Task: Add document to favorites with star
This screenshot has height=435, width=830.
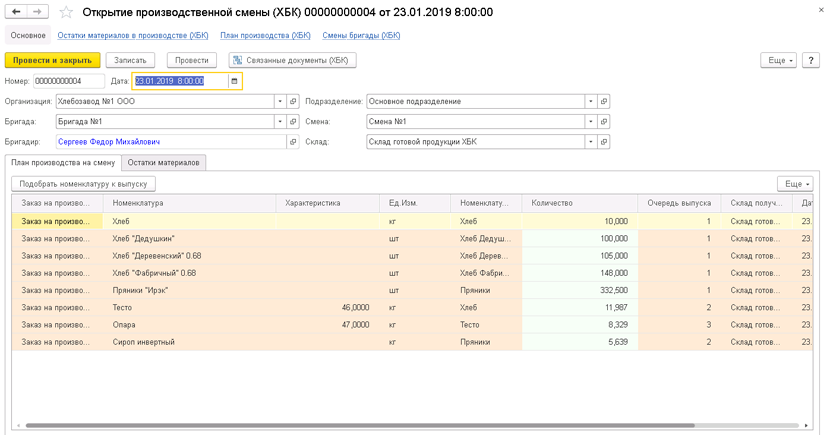Action: point(66,12)
